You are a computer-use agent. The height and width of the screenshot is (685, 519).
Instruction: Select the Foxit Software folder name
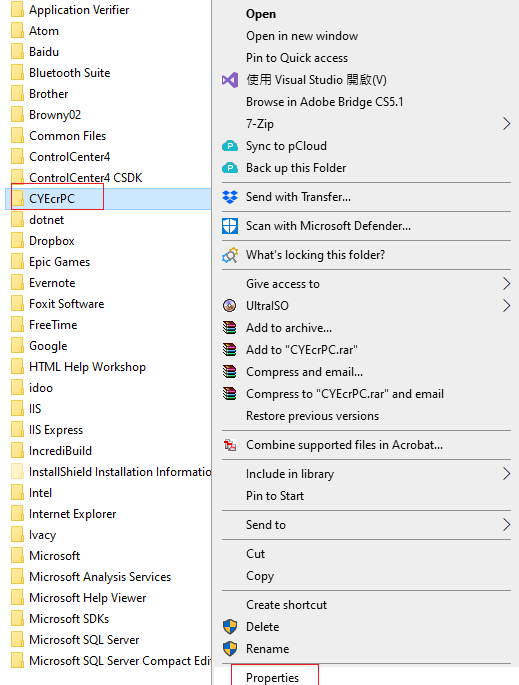click(x=66, y=304)
